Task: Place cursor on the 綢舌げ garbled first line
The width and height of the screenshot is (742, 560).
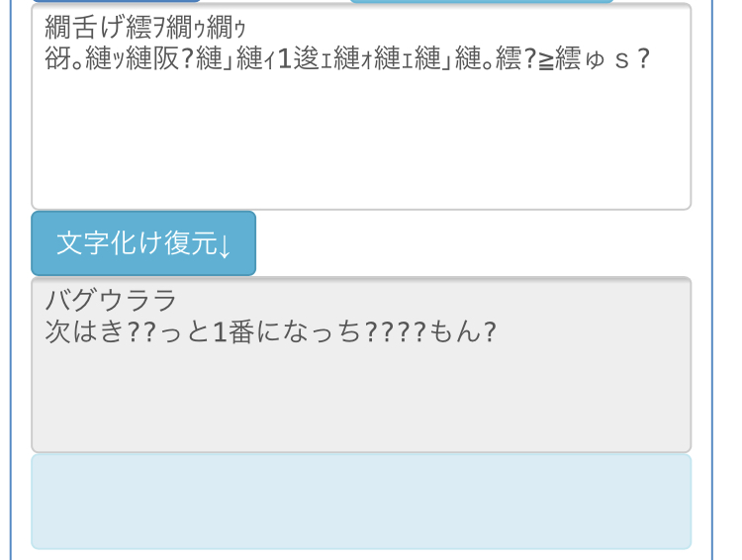Action: [x=145, y=28]
